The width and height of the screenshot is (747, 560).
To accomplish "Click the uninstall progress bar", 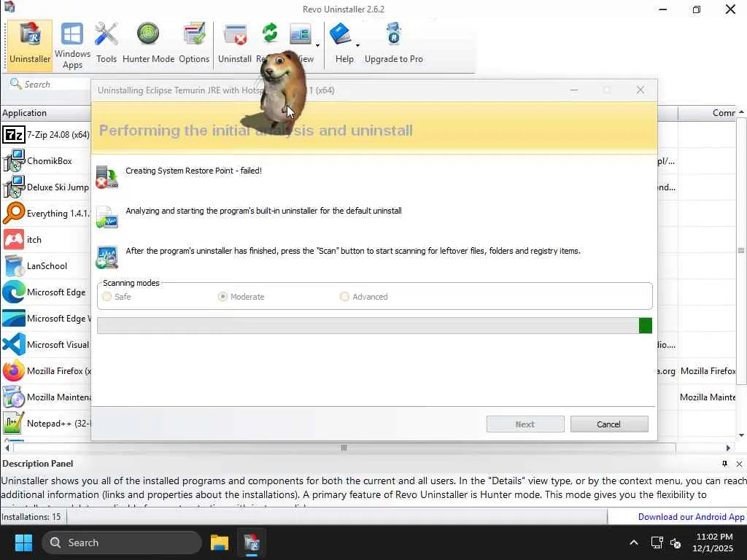I will coord(374,326).
